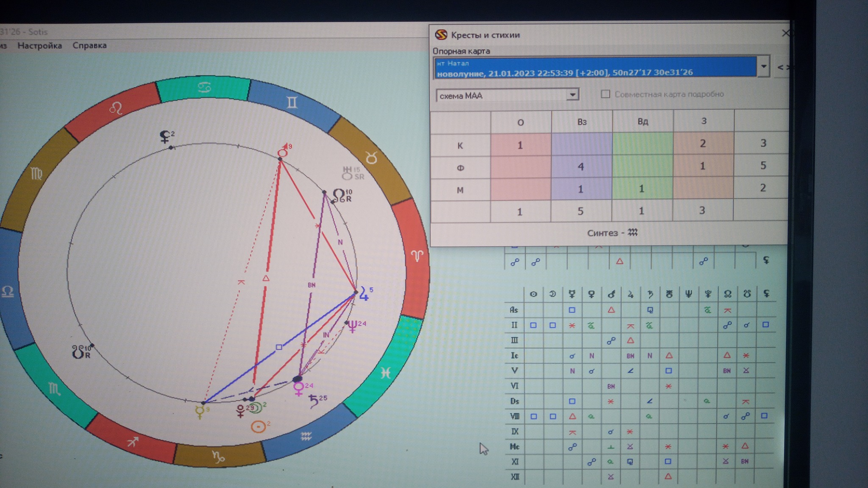This screenshot has height=488, width=868.
Task: Click the Pisces sign on zodiac ring
Action: coord(385,373)
